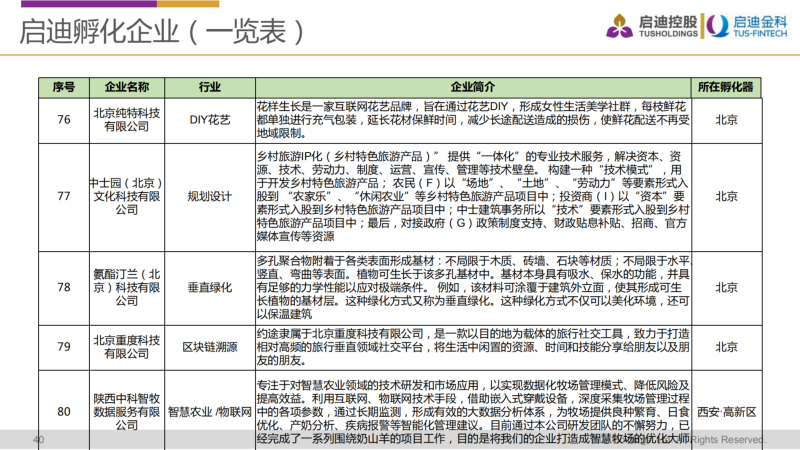Click the 花样生长 company description for row 76
Image resolution: width=800 pixels, height=450 pixels.
(x=473, y=120)
